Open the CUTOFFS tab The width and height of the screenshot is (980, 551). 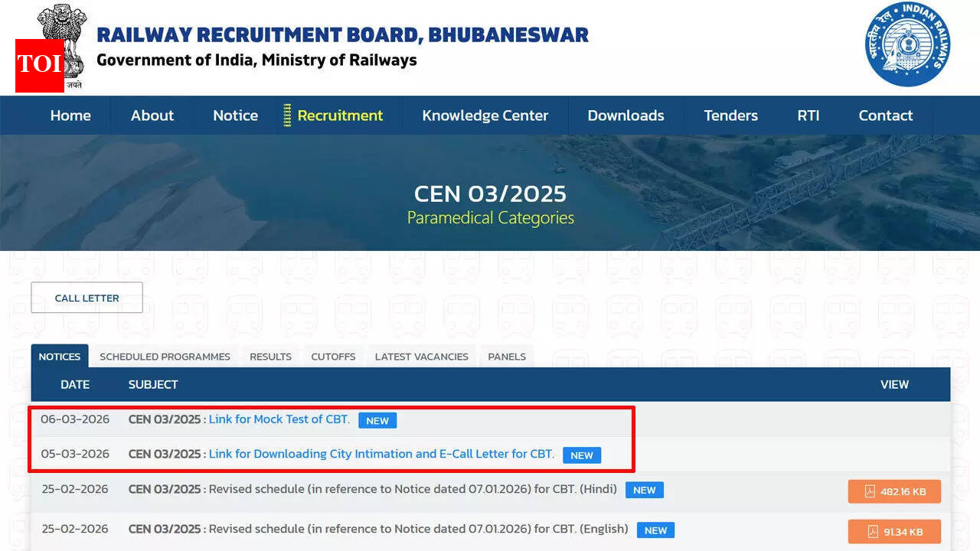point(333,356)
